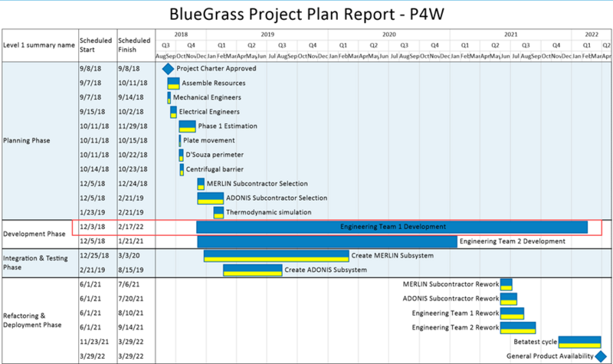Click the Project Charter Approved milestone diamond
Viewport: 613px width, 364px height.
(168, 69)
